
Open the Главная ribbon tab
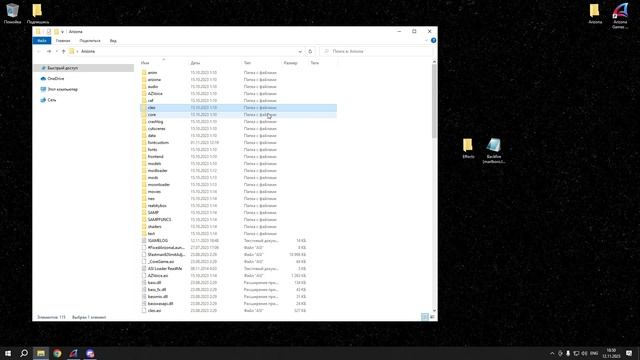click(63, 41)
